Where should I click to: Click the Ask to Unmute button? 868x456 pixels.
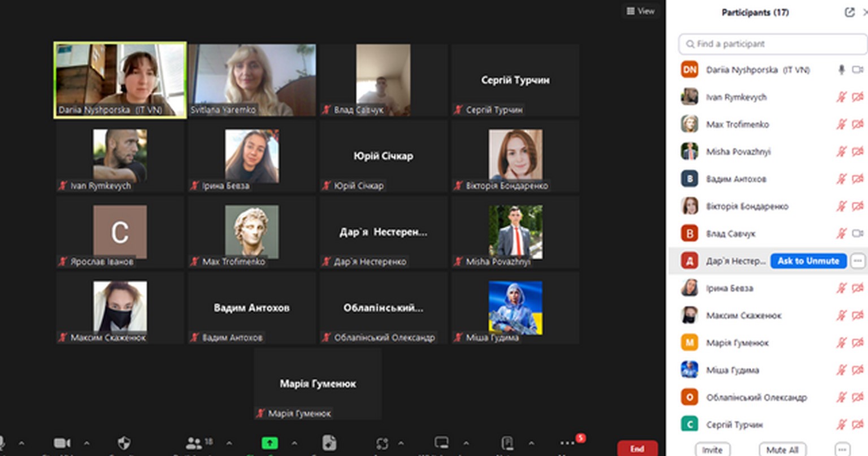point(808,260)
